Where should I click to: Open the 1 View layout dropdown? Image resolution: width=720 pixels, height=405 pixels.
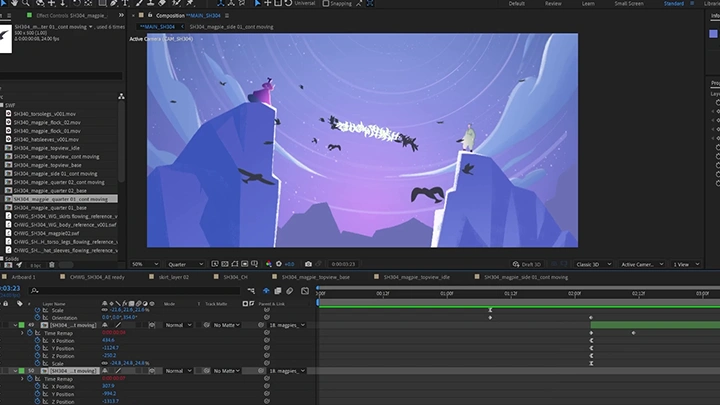686,264
